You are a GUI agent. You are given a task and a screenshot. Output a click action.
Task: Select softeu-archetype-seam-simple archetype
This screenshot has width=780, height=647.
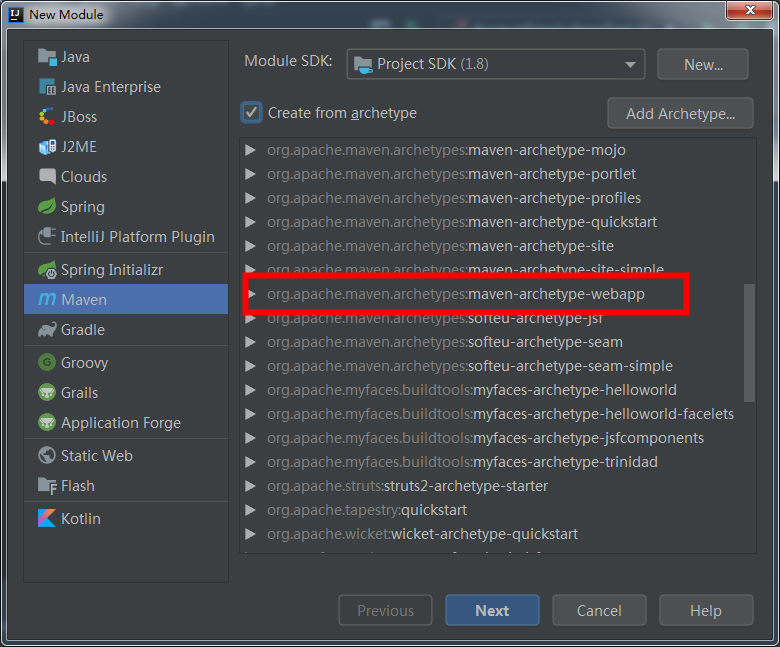470,366
